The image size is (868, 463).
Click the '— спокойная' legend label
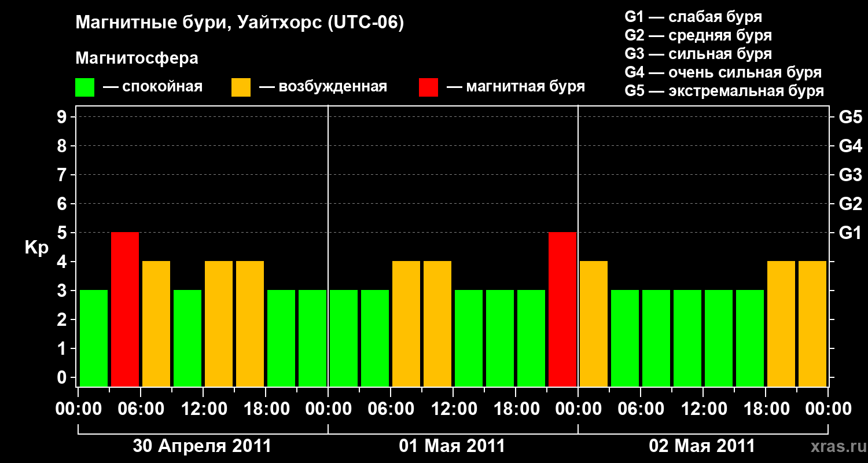[x=153, y=87]
